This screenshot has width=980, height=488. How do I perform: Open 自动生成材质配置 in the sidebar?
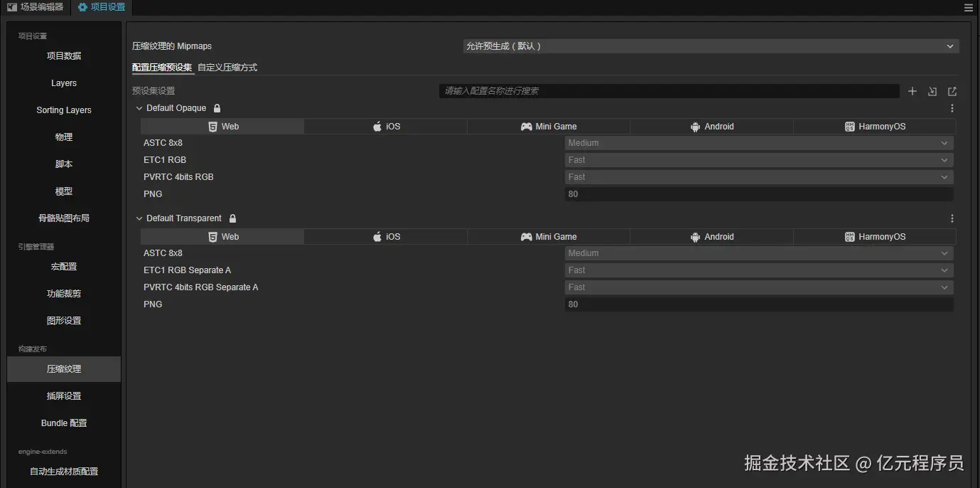[x=64, y=472]
